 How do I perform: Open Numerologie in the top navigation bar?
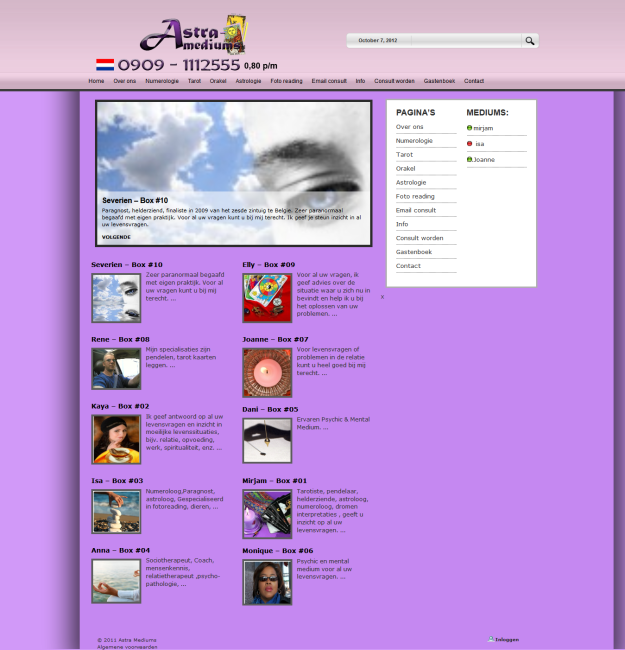(162, 81)
